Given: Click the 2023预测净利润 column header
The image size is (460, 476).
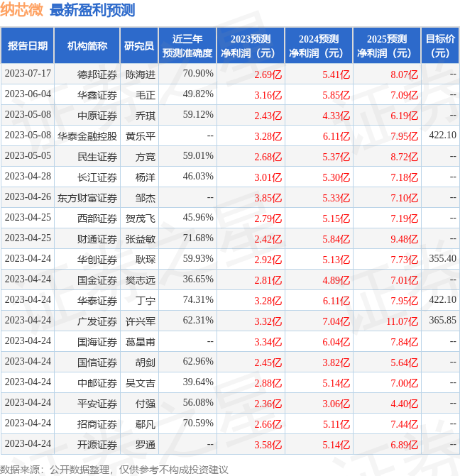Looking at the screenshot, I should tap(251, 46).
